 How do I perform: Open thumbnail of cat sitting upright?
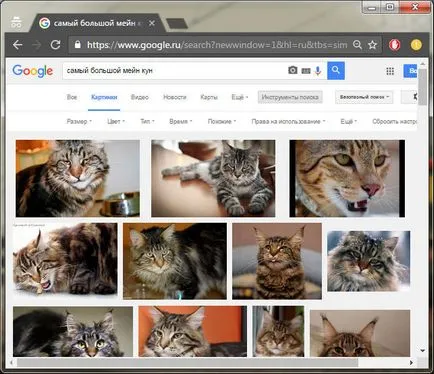point(277,261)
